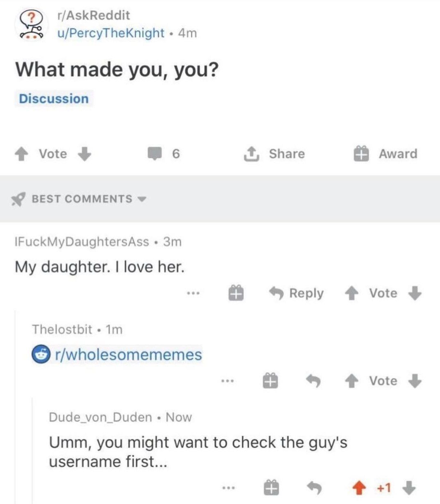Viewport: 440px width, 504px height.
Task: Give an Award to the post
Action: click(386, 154)
